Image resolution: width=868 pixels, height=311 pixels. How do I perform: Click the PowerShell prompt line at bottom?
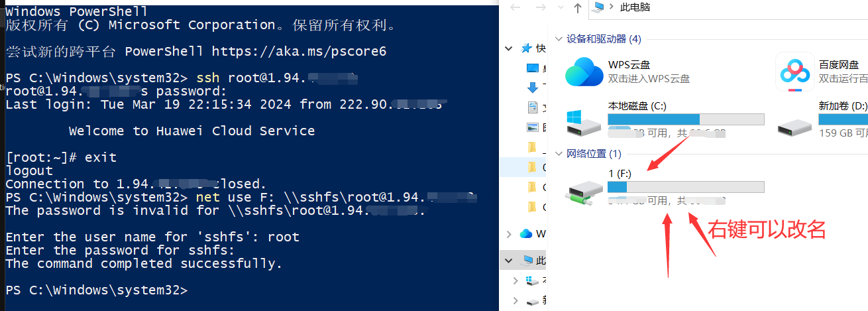(97, 290)
